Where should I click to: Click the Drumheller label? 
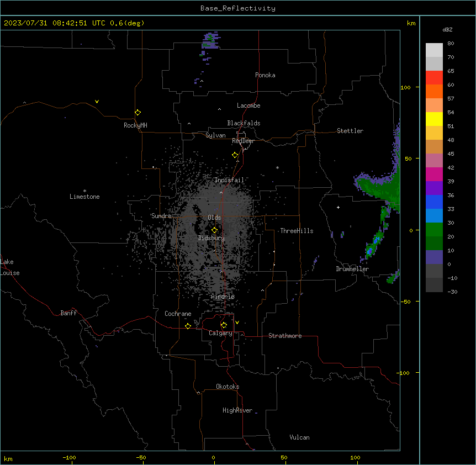352,269
